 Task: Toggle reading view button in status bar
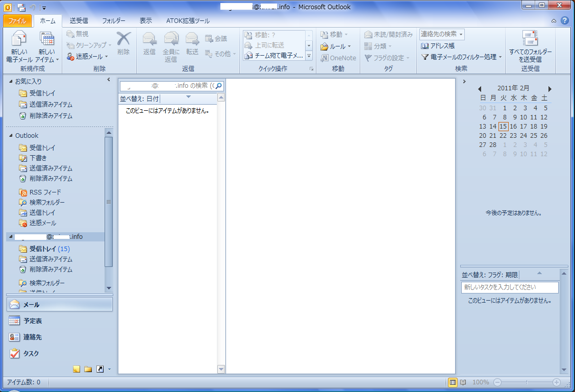(463, 382)
